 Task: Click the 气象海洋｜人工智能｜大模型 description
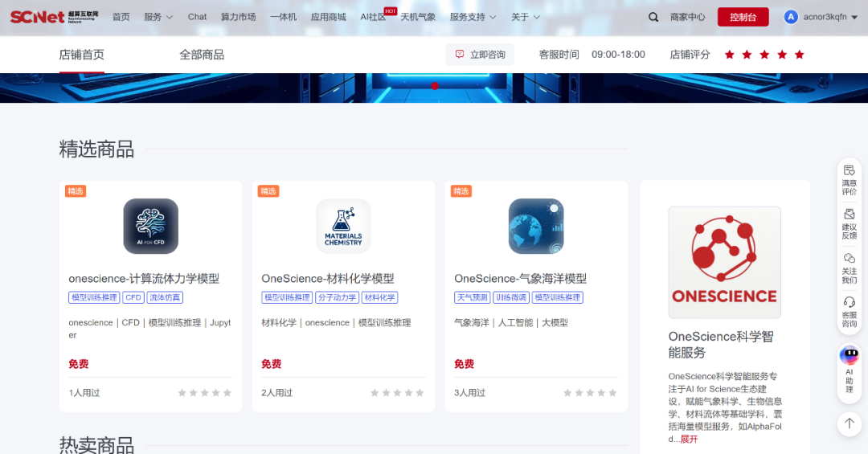coord(511,323)
